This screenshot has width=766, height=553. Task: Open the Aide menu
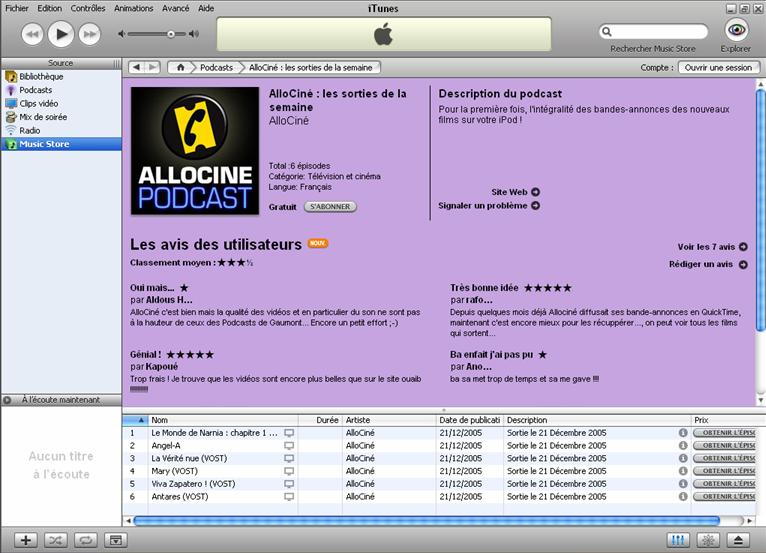[x=206, y=8]
